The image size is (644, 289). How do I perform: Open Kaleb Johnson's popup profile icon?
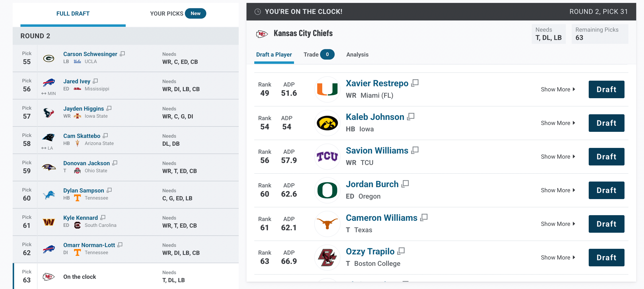(411, 117)
